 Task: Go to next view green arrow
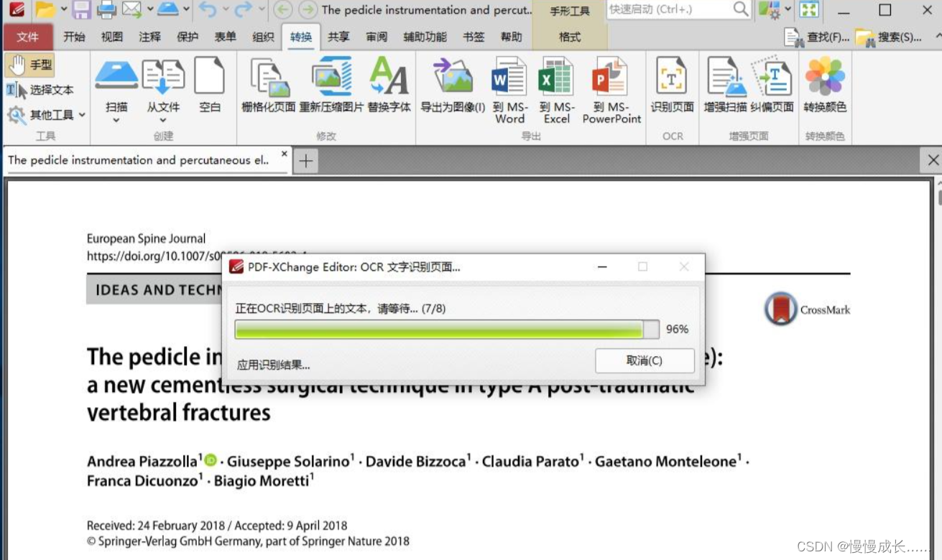point(308,9)
